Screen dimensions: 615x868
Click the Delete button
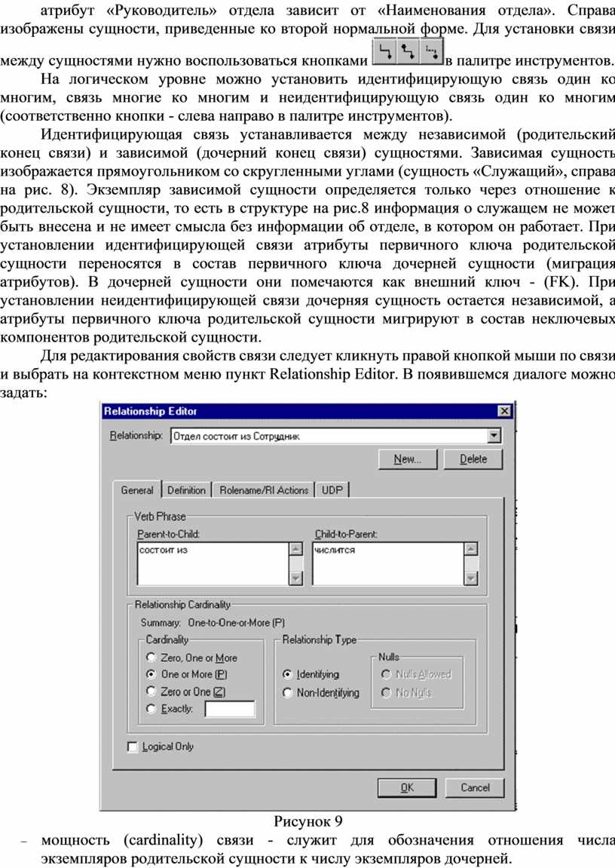(x=473, y=459)
